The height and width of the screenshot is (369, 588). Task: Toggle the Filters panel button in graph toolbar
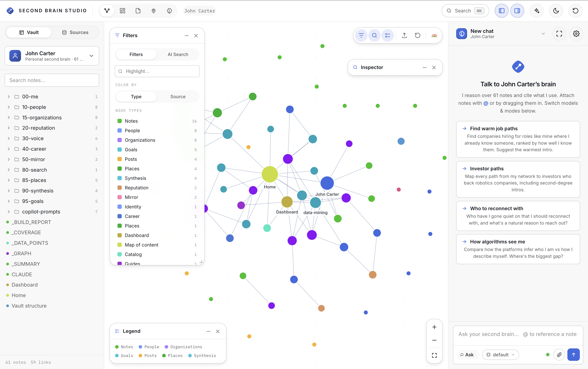pos(361,36)
